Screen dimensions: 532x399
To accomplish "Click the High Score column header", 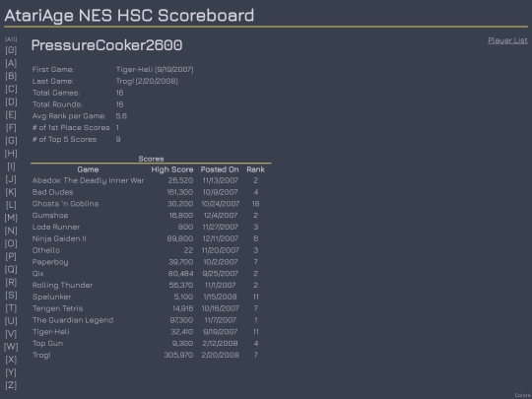I will click(x=172, y=169).
